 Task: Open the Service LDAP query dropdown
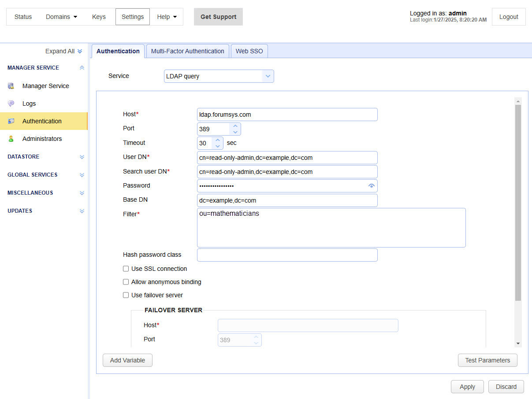point(268,76)
